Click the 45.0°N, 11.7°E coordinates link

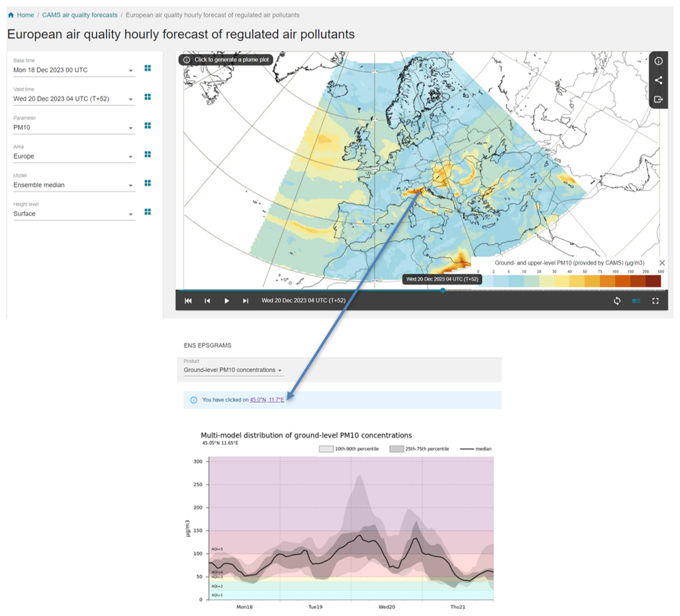tap(271, 400)
